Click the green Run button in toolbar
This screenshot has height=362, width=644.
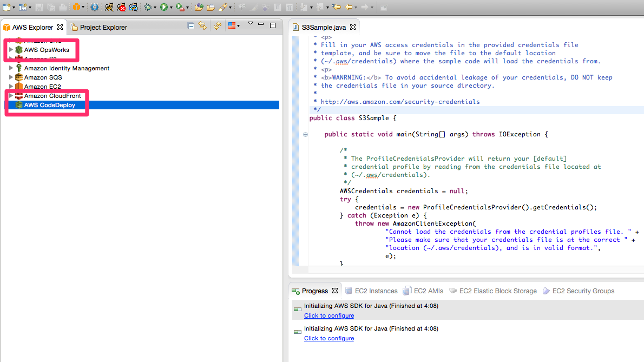163,7
